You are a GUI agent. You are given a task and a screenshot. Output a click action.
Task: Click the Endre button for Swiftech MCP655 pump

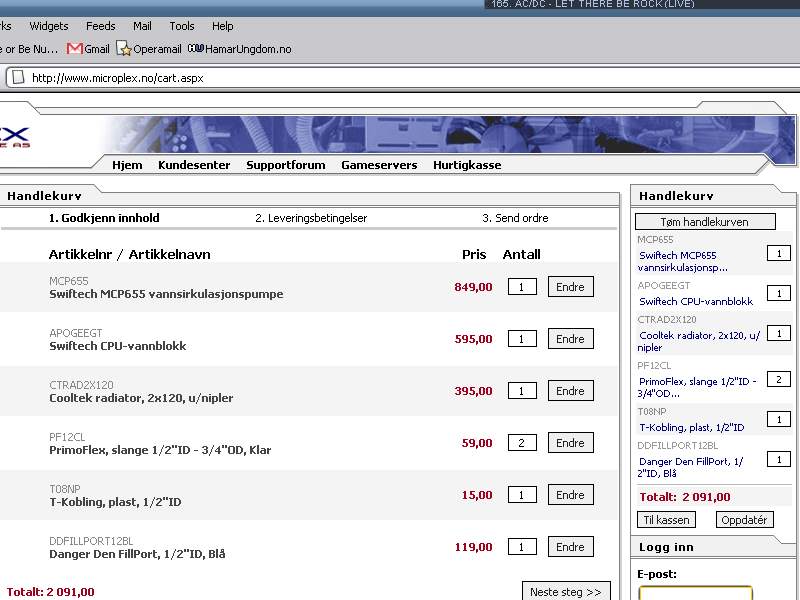[570, 287]
